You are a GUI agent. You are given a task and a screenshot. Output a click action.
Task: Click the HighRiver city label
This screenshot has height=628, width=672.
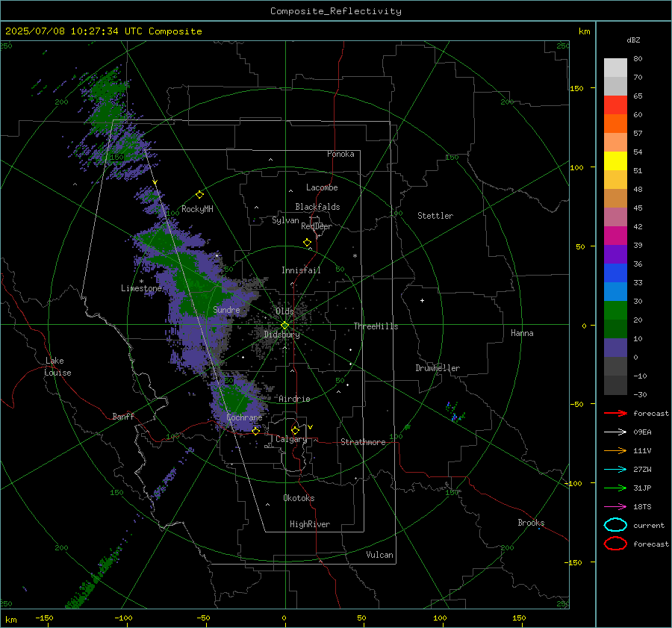pos(310,524)
